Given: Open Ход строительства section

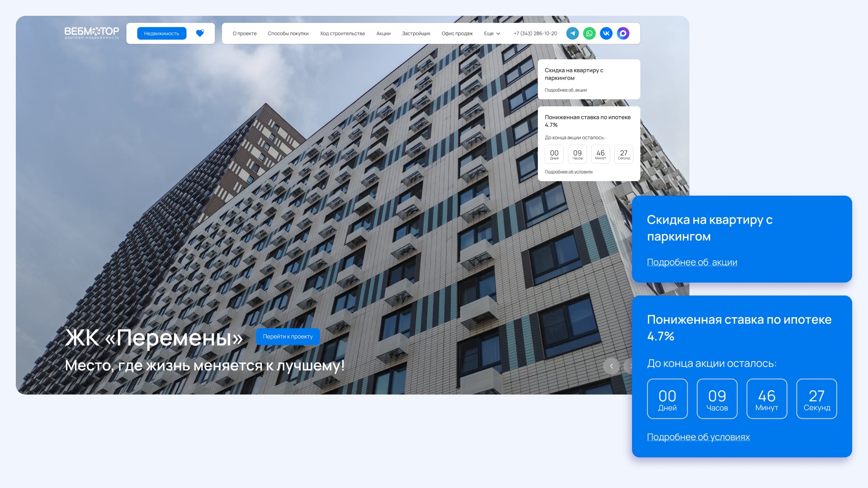Looking at the screenshot, I should pyautogui.click(x=342, y=33).
